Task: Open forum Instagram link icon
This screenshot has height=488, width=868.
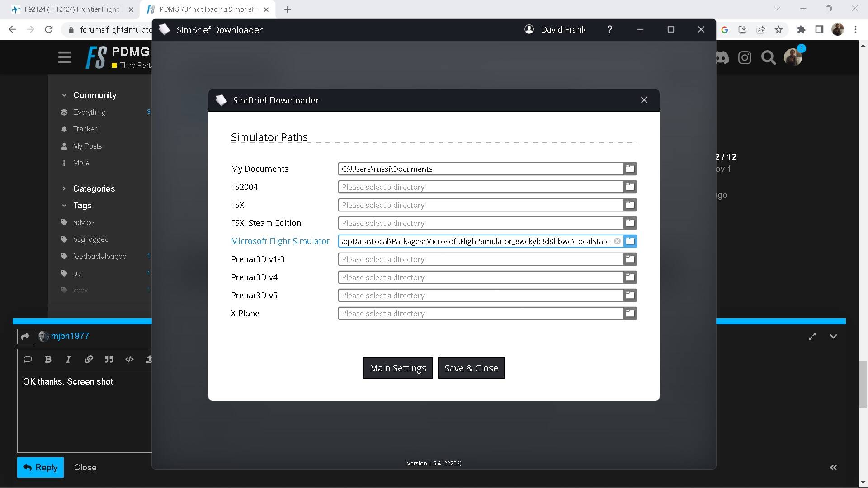Action: 745,57
